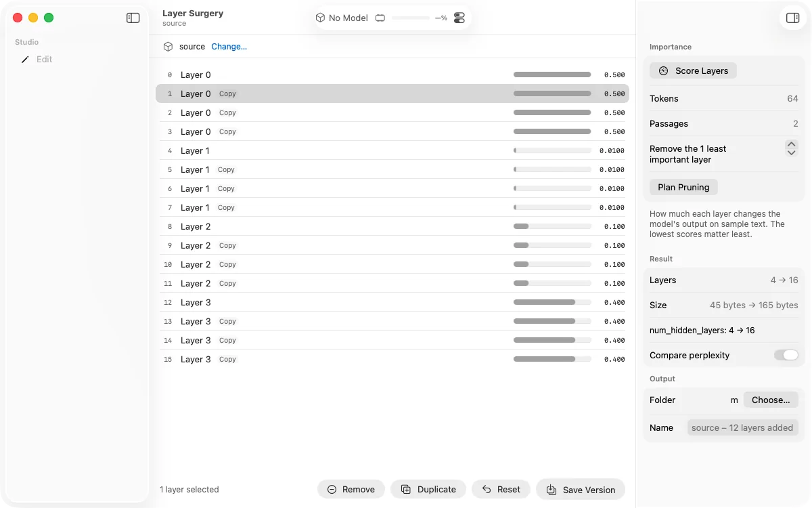Click the "45 bytes → 165 bytes" size value
812x508 pixels.
click(x=754, y=305)
